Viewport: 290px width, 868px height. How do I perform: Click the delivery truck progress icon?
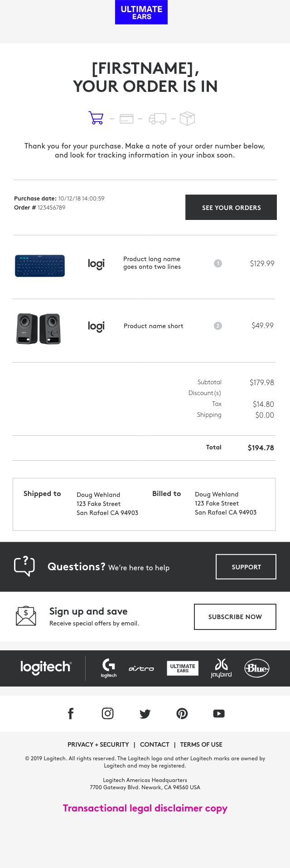point(157,119)
